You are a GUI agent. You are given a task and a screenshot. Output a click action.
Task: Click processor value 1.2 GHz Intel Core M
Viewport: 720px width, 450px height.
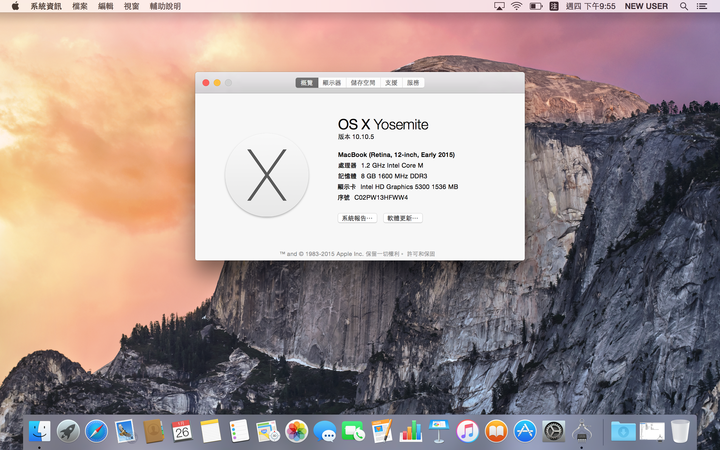(392, 165)
